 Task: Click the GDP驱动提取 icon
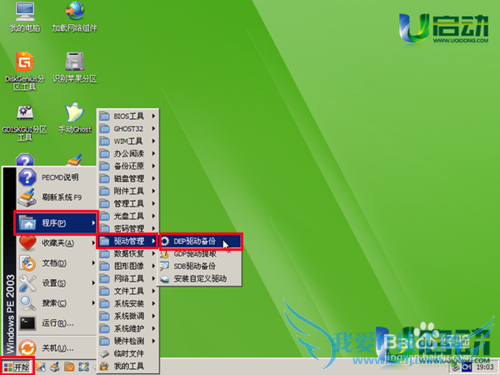tap(164, 254)
